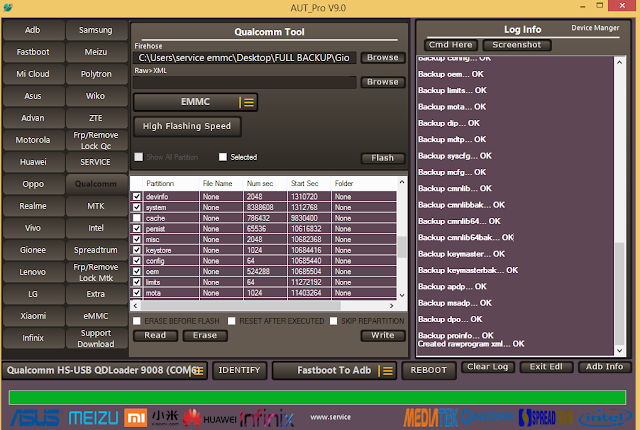Check the cache partition checkbox
Image resolution: width=640 pixels, height=430 pixels.
[137, 218]
